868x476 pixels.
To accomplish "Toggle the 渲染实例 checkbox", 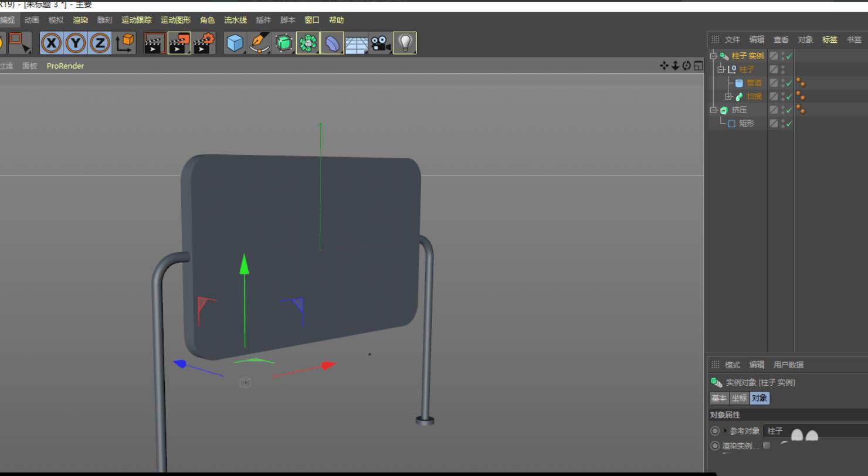I will (x=767, y=446).
